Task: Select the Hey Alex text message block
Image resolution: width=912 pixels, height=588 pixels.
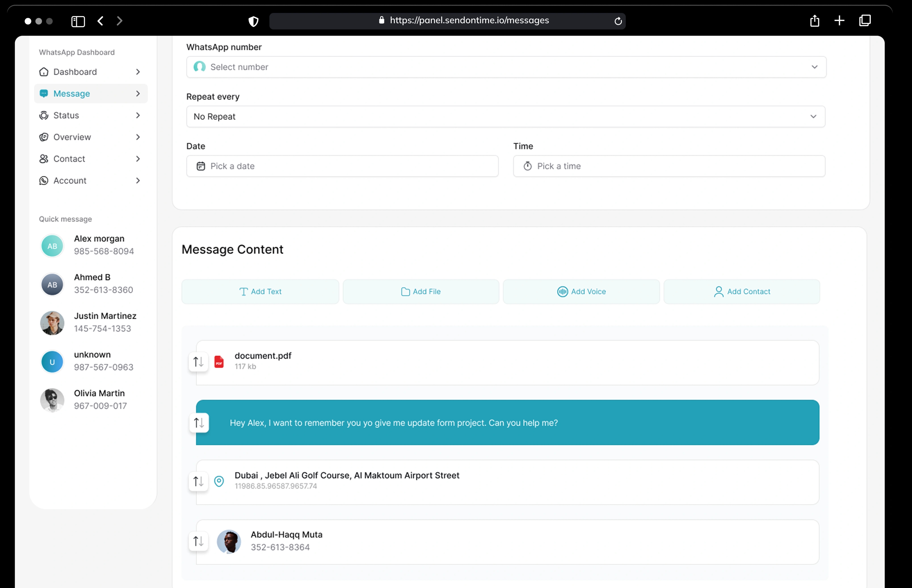Action: [x=507, y=423]
